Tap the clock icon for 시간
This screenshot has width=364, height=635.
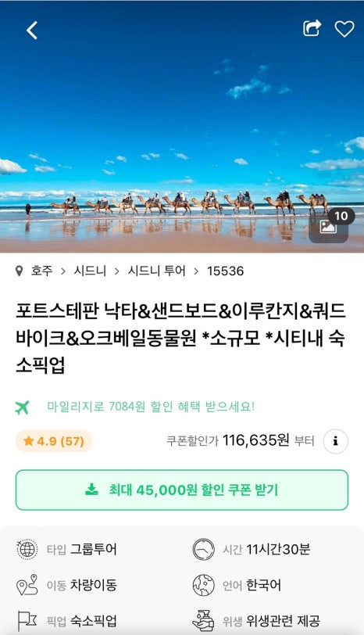(203, 549)
